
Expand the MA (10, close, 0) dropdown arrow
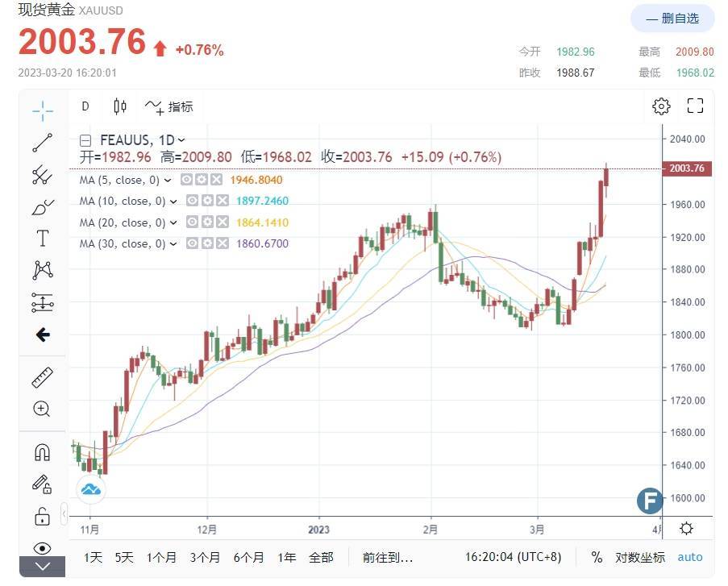pos(173,202)
